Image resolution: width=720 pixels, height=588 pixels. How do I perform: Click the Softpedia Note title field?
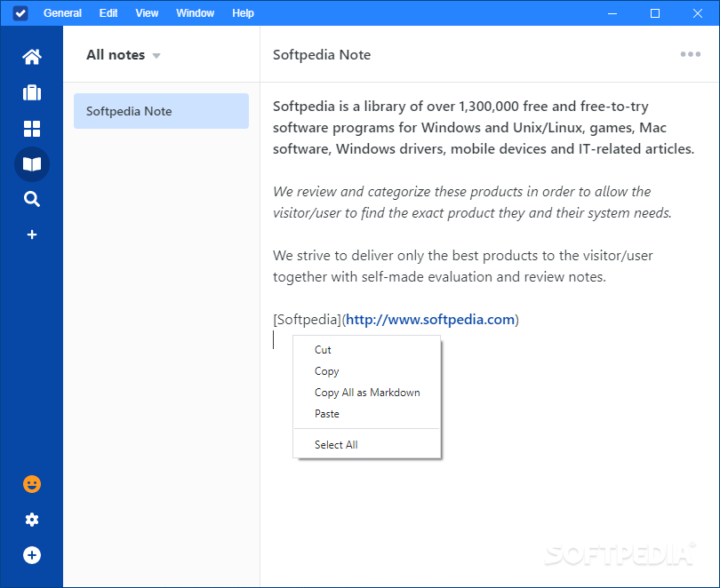click(322, 54)
